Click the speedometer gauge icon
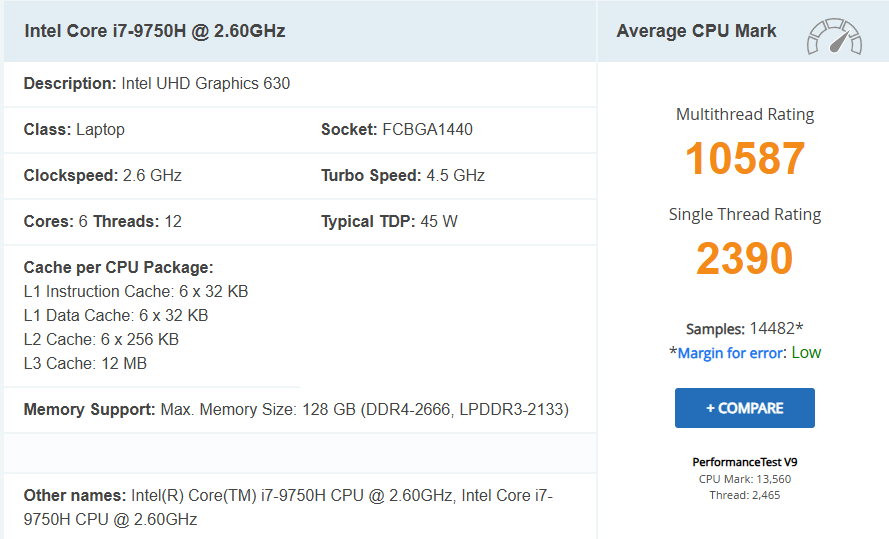889x539 pixels. (834, 35)
